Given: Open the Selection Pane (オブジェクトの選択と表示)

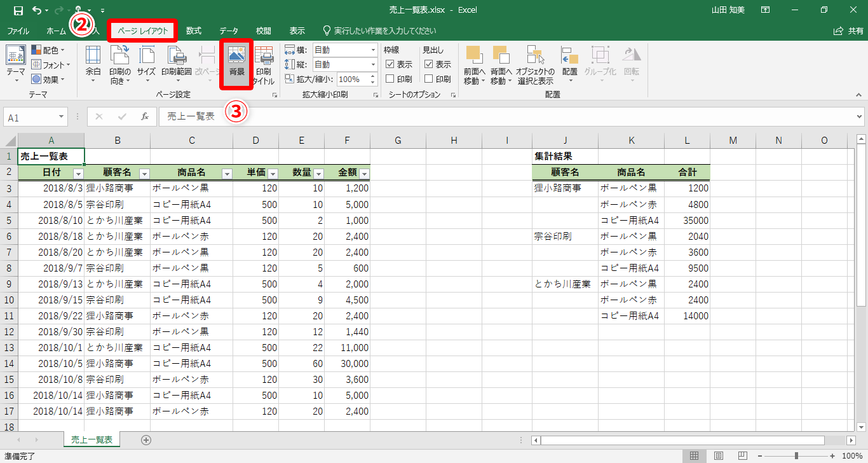Looking at the screenshot, I should tap(535, 64).
